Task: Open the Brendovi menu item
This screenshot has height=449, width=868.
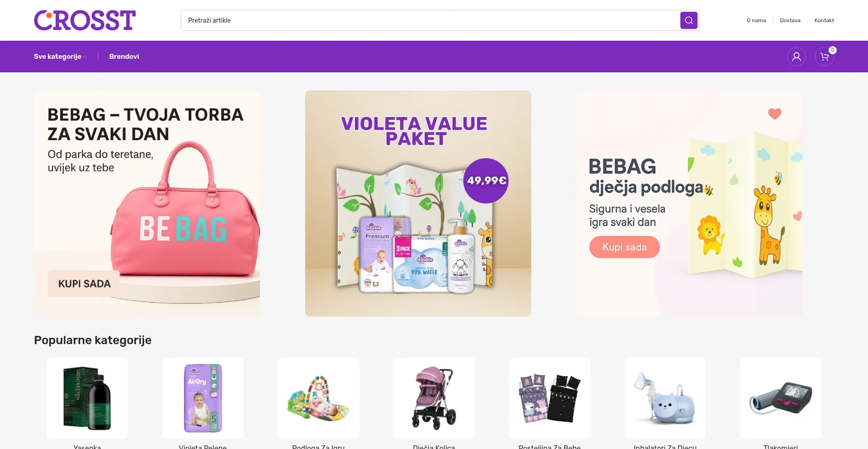Action: pyautogui.click(x=124, y=57)
